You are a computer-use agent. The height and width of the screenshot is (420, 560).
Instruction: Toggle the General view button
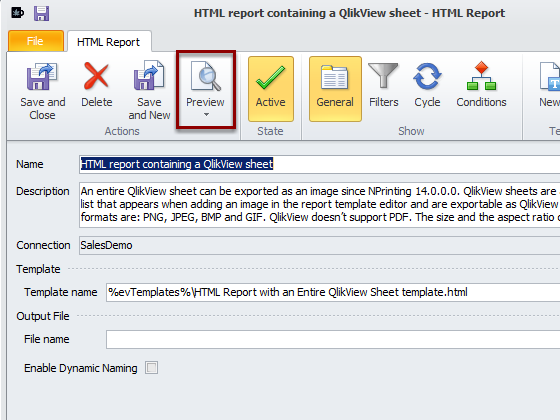coord(335,89)
